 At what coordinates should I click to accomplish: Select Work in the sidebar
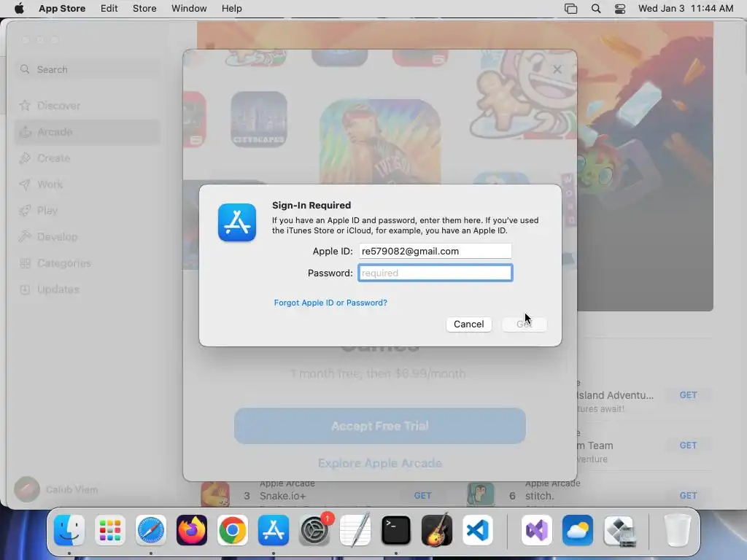point(88,184)
